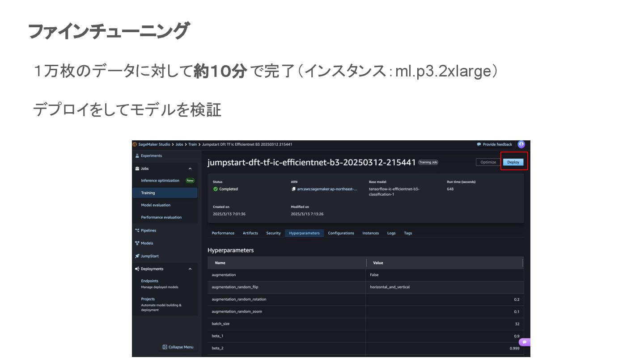Collapse the Jobs section chevron
Viewport: 644px width, 362px height.
(190, 168)
